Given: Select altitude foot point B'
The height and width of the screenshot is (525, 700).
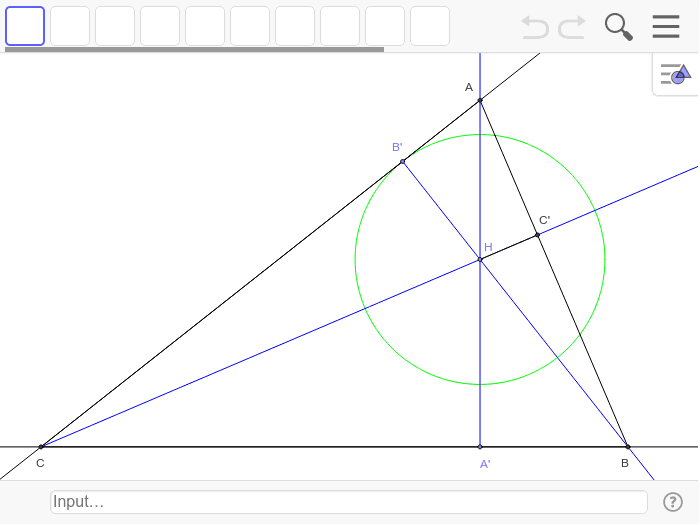Looking at the screenshot, I should point(403,161).
